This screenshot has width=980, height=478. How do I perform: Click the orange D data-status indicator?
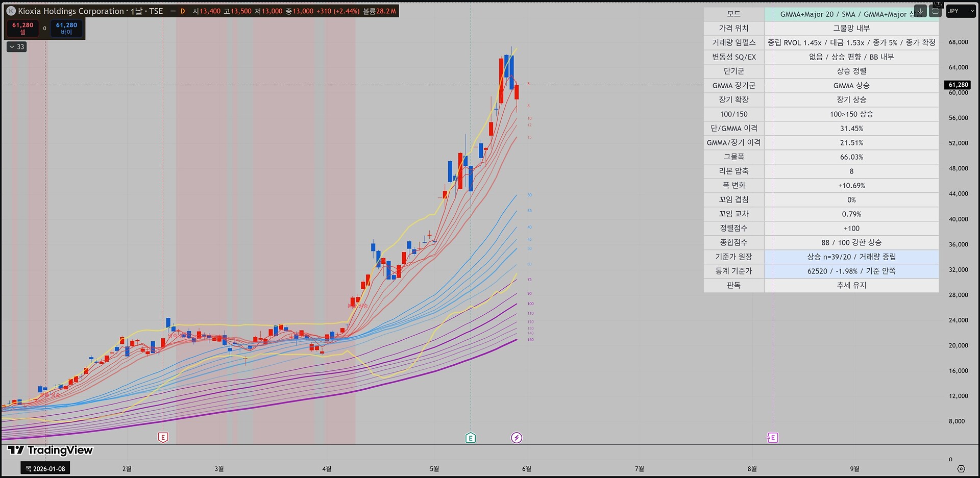tap(183, 11)
